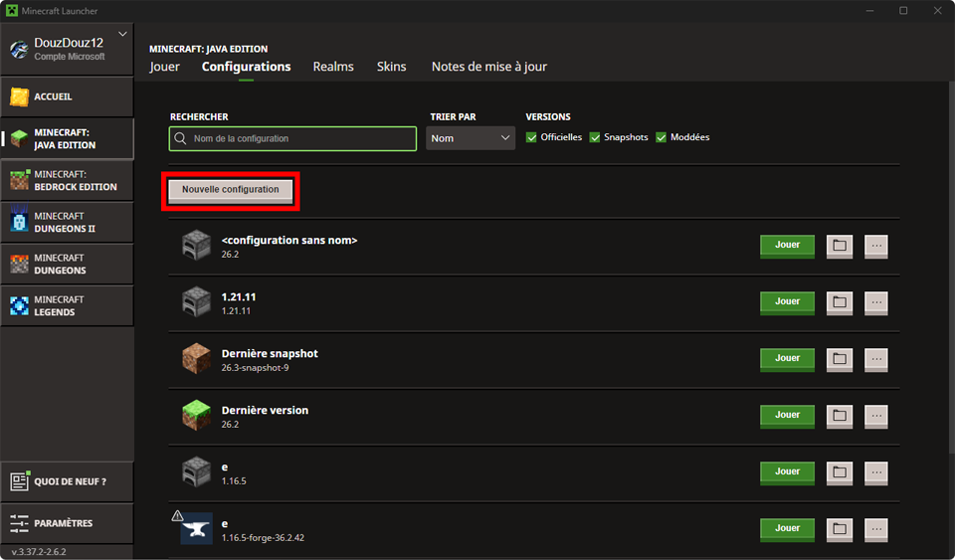Open Notes de mise à jour tab
Viewport: 955px width, 560px height.
(x=489, y=67)
